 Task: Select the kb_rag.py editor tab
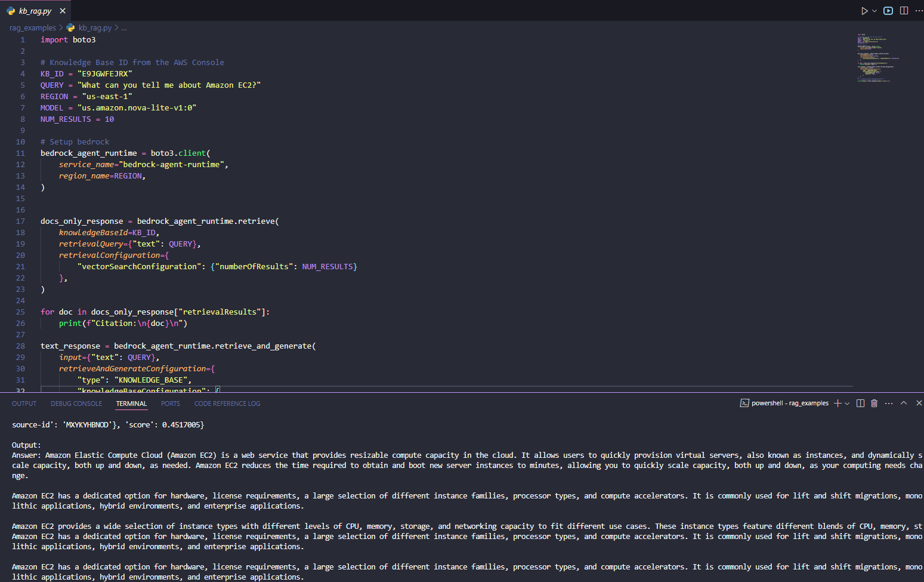click(35, 11)
